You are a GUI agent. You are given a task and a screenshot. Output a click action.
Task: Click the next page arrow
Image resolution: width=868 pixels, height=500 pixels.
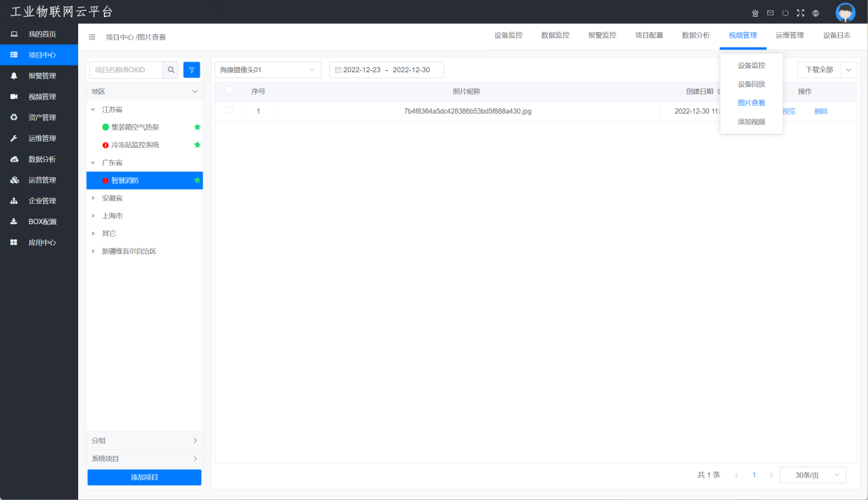click(x=771, y=475)
